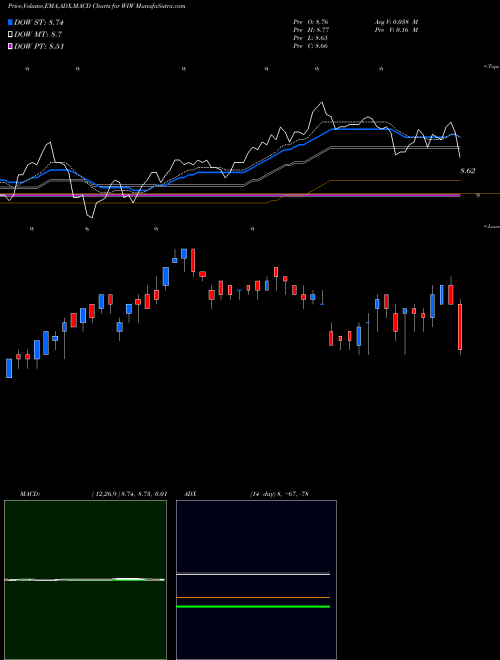Click the 'Pre V: 0.16 M' volume figure
This screenshot has height=660, width=500.
pos(396,30)
